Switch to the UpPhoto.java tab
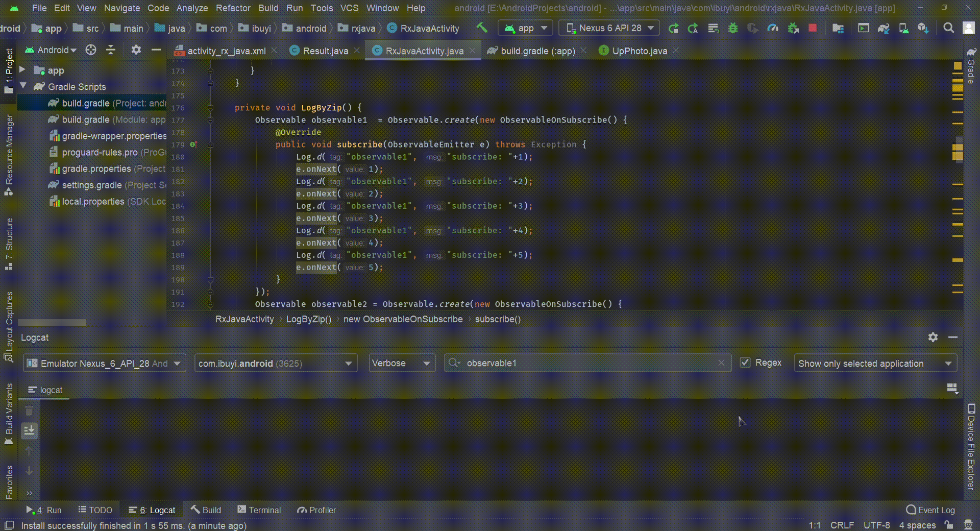This screenshot has width=980, height=531. click(x=639, y=51)
